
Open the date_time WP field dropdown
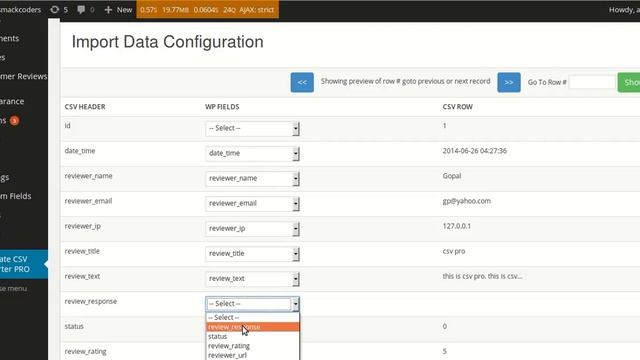[x=252, y=153]
